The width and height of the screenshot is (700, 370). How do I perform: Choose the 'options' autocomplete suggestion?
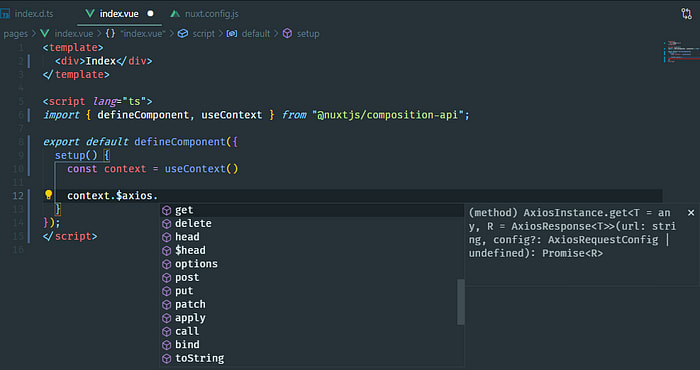click(312, 264)
